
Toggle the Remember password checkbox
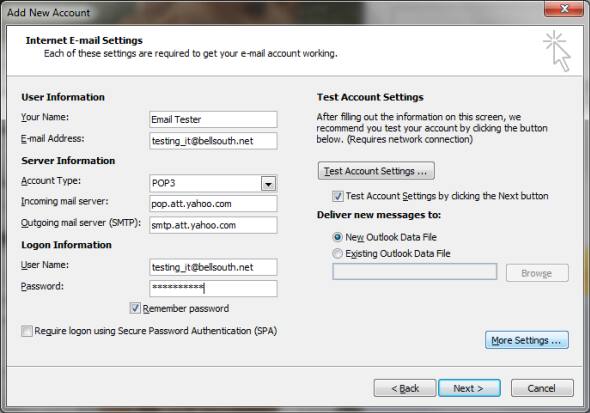coord(135,308)
